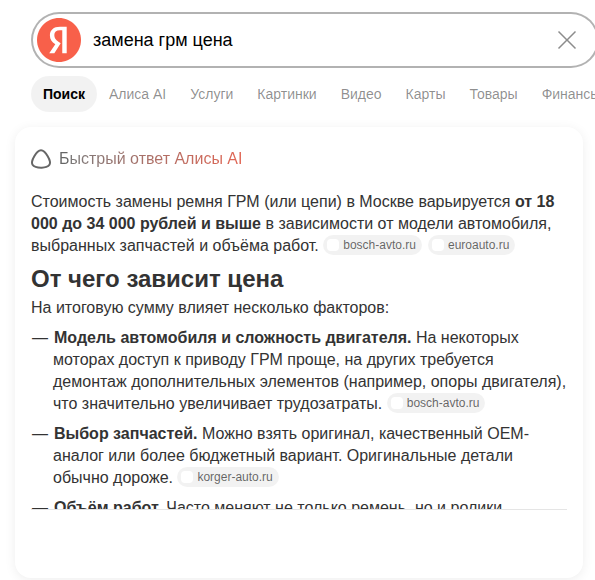Open bosch-avto.ru source in first paragraph
595x580 pixels.
(372, 245)
